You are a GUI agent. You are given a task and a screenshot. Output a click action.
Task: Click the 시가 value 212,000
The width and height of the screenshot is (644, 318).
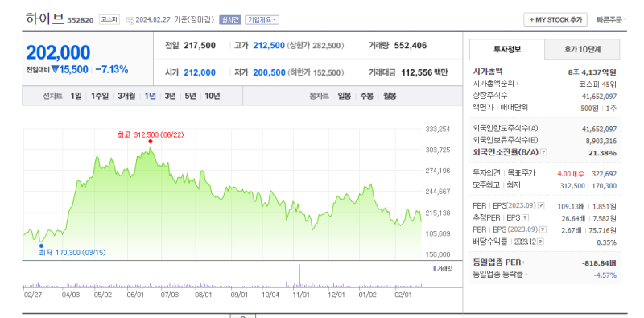[200, 72]
